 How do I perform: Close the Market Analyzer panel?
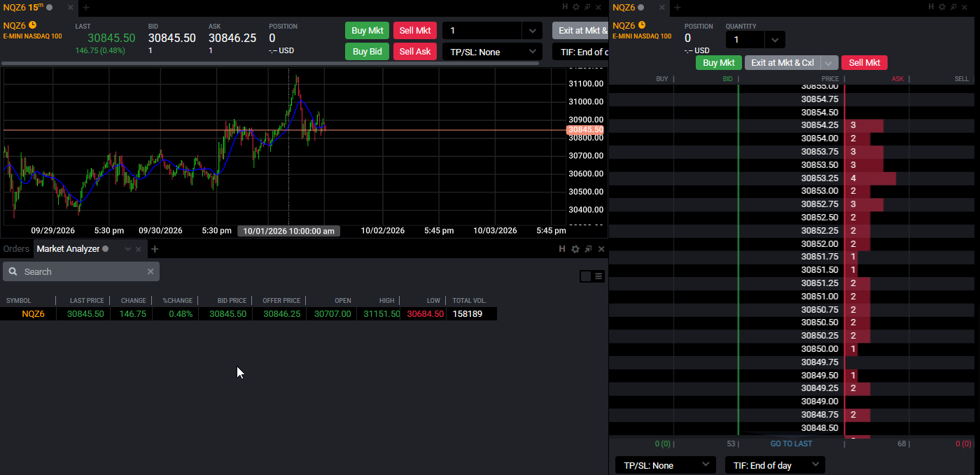click(x=601, y=249)
